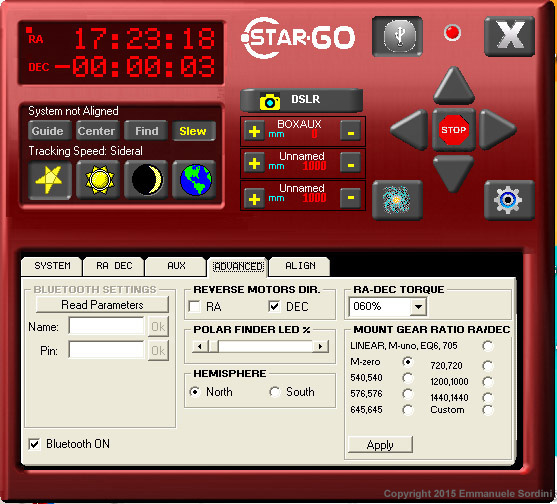Click minus on the middle Unnamed focuser
This screenshot has height=504, width=557.
pyautogui.click(x=350, y=163)
